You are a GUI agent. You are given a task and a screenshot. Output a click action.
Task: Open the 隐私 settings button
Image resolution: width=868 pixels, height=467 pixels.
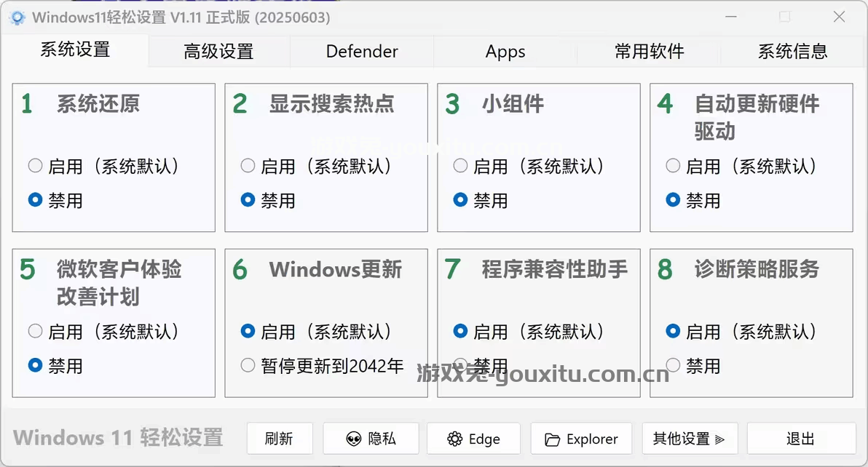pyautogui.click(x=371, y=439)
